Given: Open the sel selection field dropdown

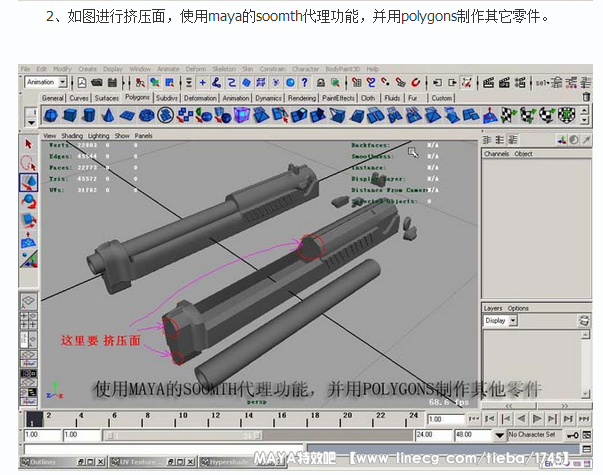Looking at the screenshot, I should (542, 82).
